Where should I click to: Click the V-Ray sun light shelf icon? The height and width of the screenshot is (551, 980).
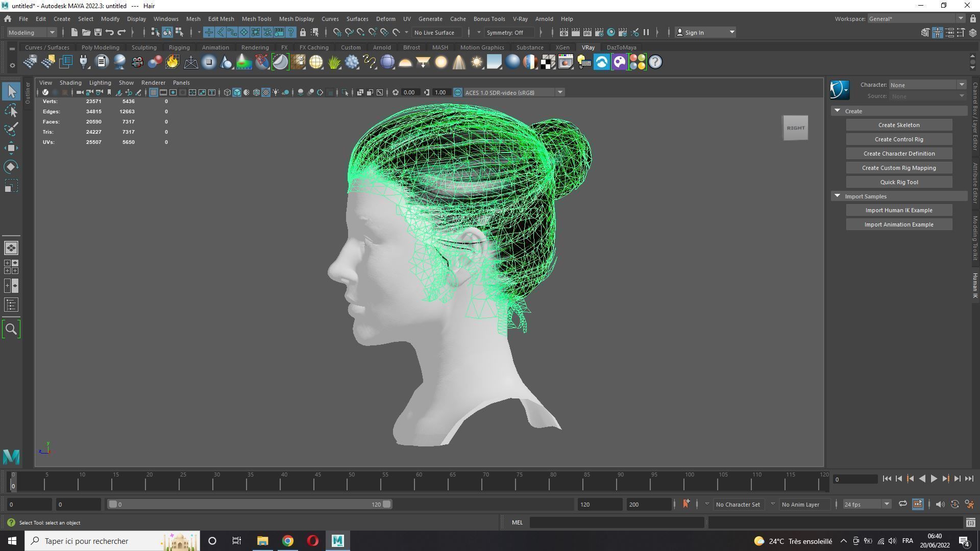pos(477,62)
